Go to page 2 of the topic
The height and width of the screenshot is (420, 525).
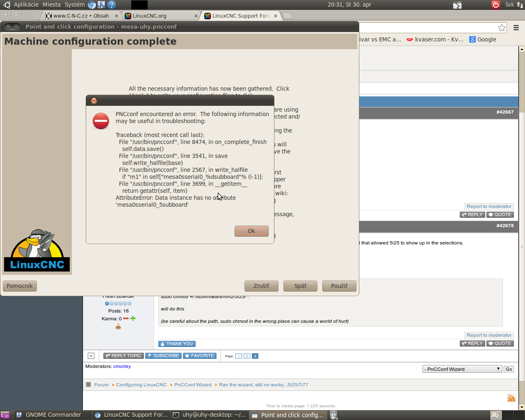tap(247, 356)
